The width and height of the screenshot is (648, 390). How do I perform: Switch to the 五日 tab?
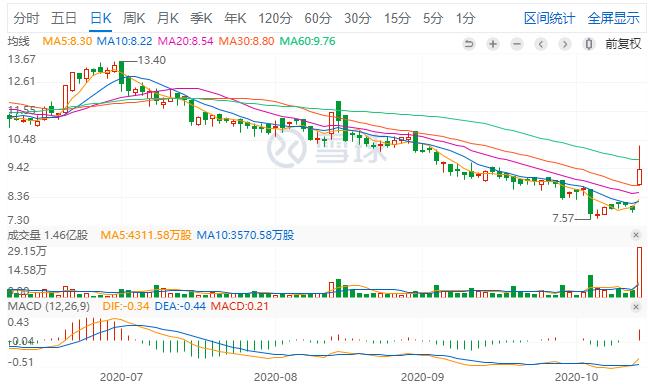pos(64,18)
